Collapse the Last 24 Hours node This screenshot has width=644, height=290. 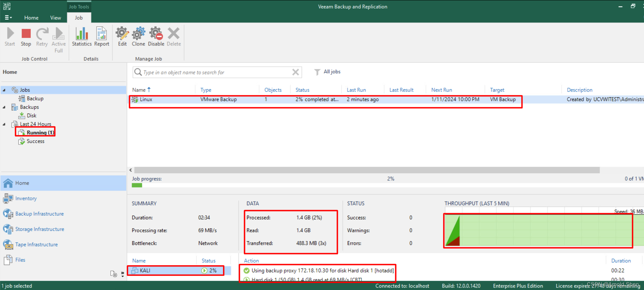tap(4, 124)
